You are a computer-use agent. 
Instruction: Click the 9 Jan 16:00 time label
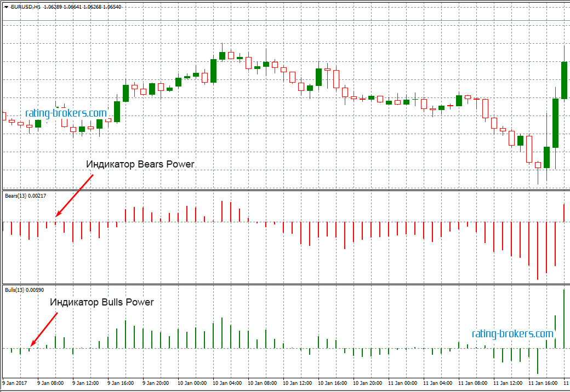(121, 383)
